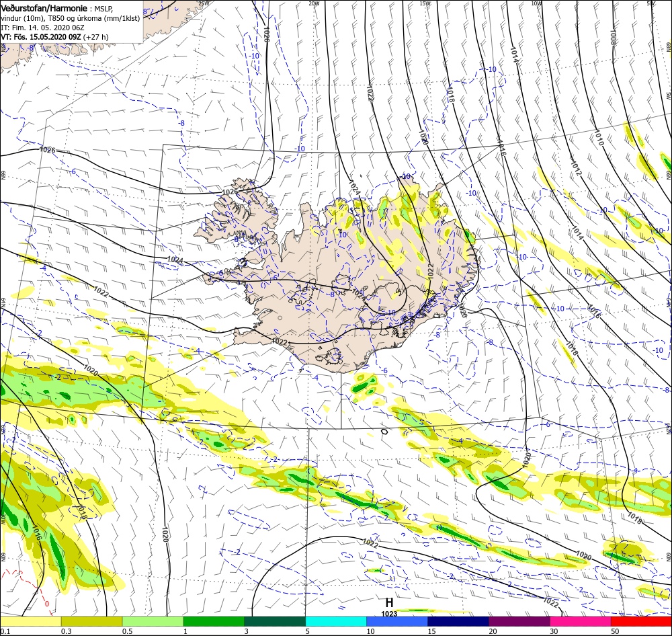This screenshot has width=672, height=636.
Task: Click the '10W' longitude label
Action: coord(536,3)
